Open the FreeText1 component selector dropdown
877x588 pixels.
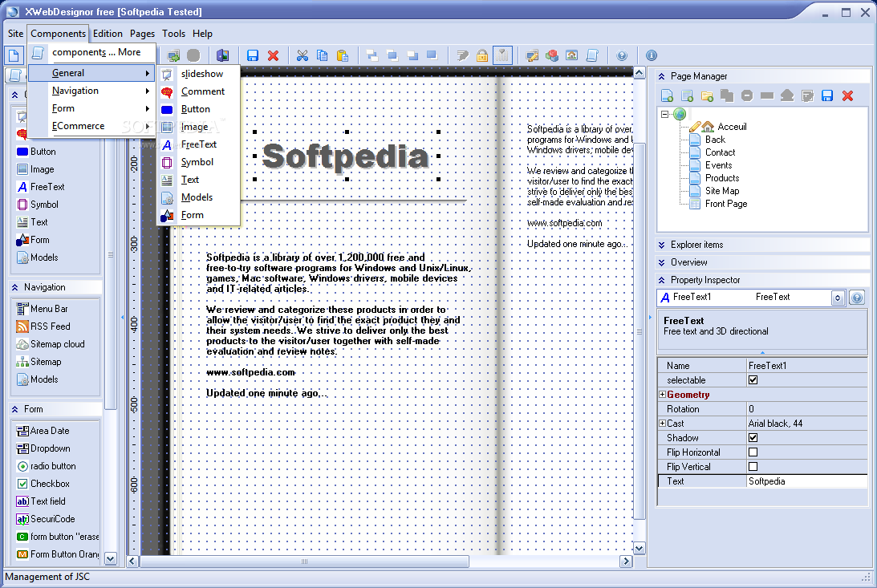tap(838, 298)
